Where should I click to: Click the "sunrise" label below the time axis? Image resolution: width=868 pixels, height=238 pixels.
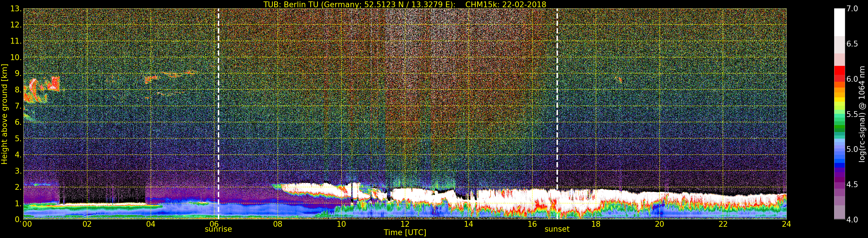[218, 229]
